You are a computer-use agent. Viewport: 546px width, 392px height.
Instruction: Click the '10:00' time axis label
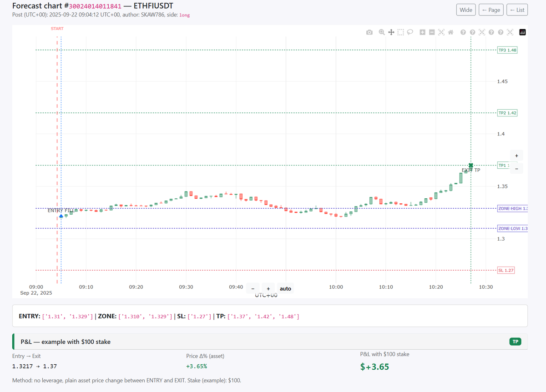point(336,287)
